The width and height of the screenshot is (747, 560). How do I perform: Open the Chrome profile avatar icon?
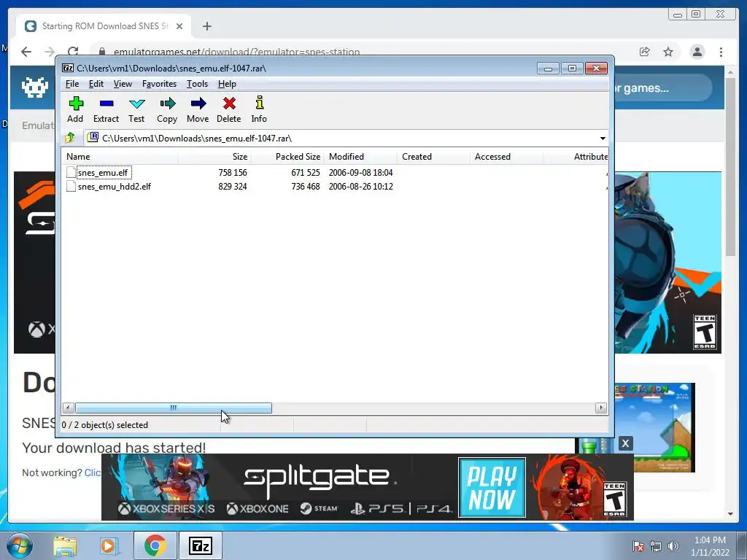pyautogui.click(x=697, y=52)
